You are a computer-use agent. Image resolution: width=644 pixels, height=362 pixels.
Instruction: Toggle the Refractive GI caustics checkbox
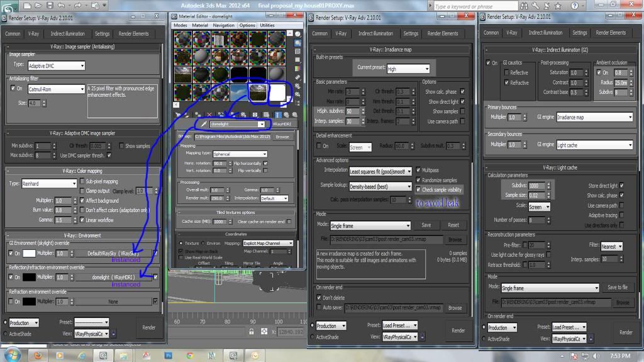[506, 82]
